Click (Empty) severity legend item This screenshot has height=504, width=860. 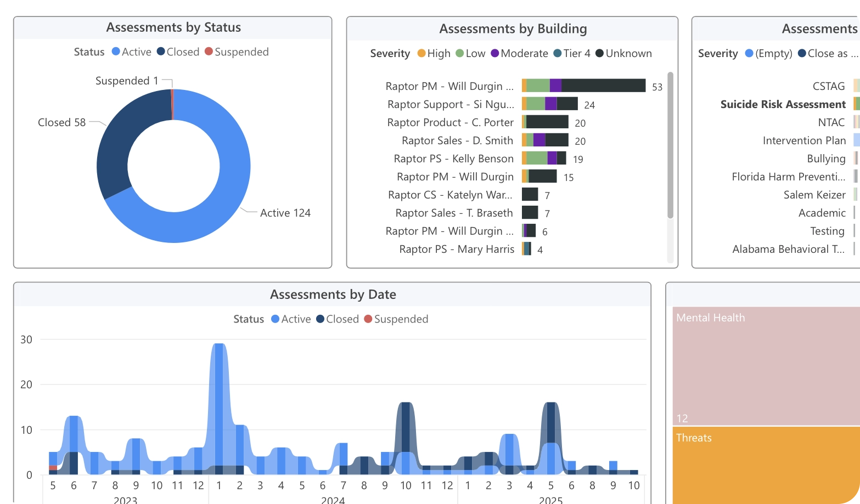coord(768,54)
